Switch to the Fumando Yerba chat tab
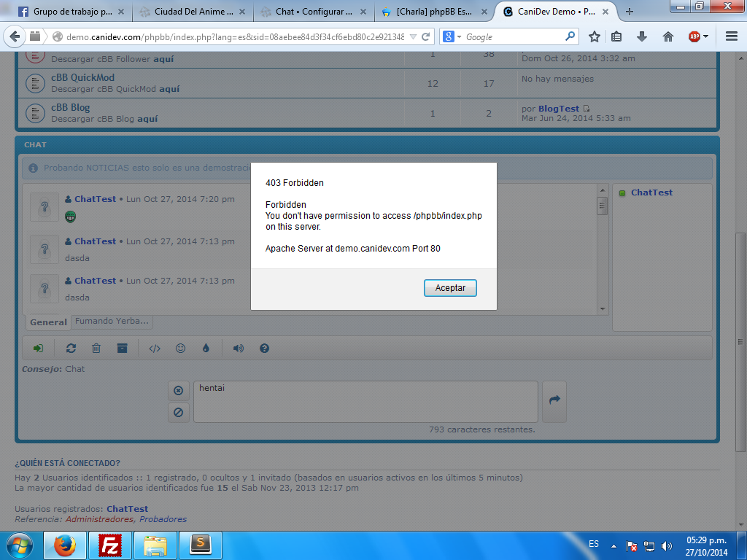 [112, 321]
